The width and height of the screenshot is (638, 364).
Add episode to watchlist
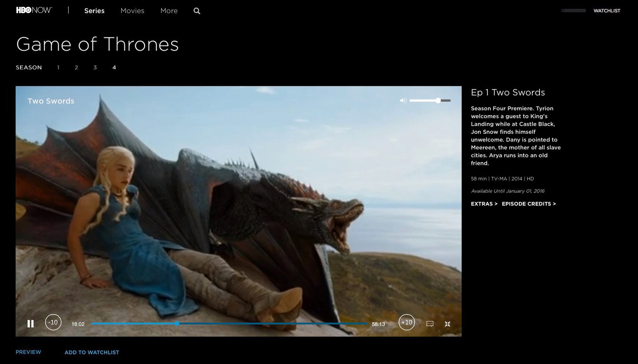point(92,352)
